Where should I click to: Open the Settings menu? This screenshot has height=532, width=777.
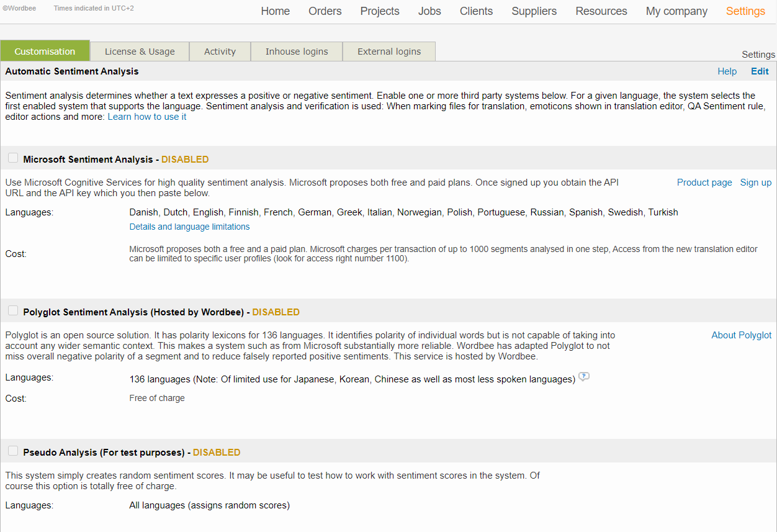tap(745, 11)
